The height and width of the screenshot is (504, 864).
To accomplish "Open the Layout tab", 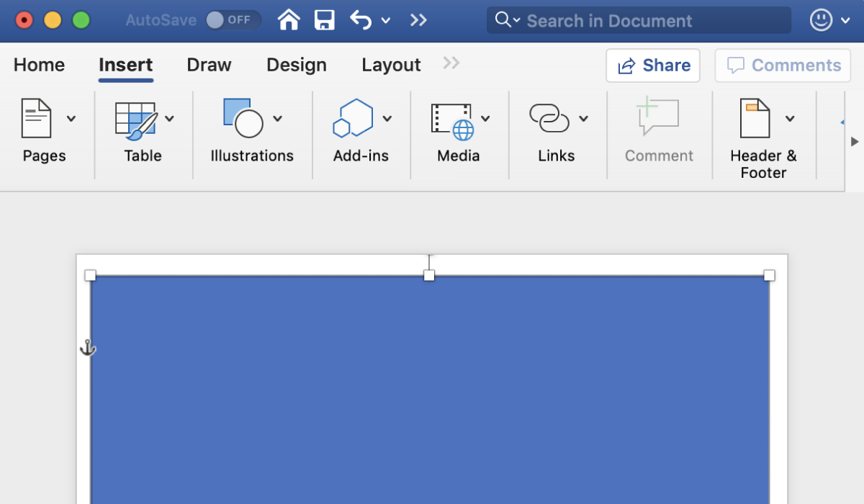I will pyautogui.click(x=391, y=65).
